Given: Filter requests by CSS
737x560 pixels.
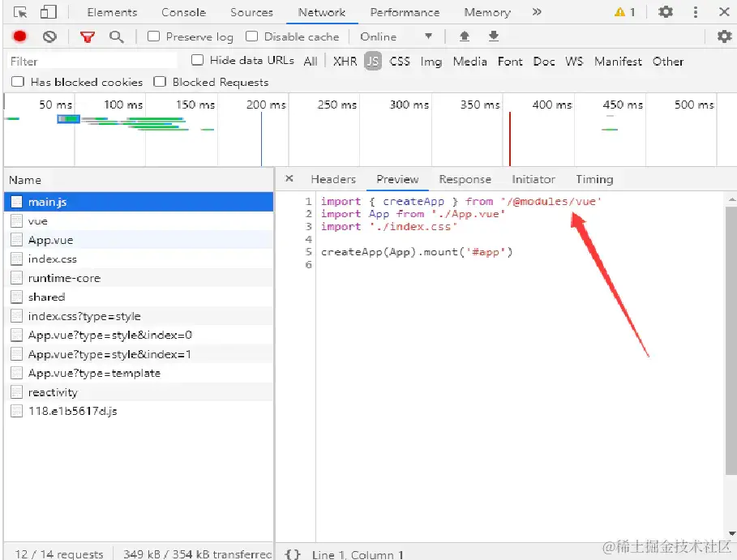Looking at the screenshot, I should pyautogui.click(x=400, y=61).
